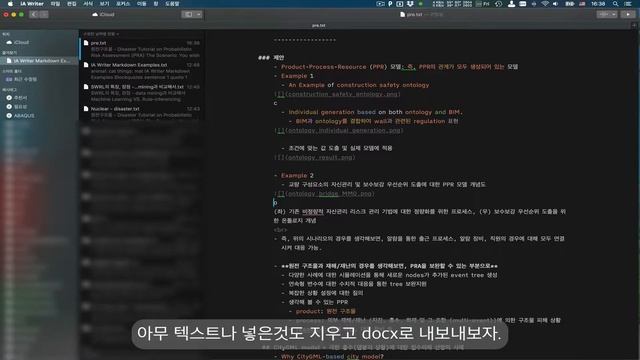
Task: Click the ontology_bridge image link
Action: click(324, 193)
